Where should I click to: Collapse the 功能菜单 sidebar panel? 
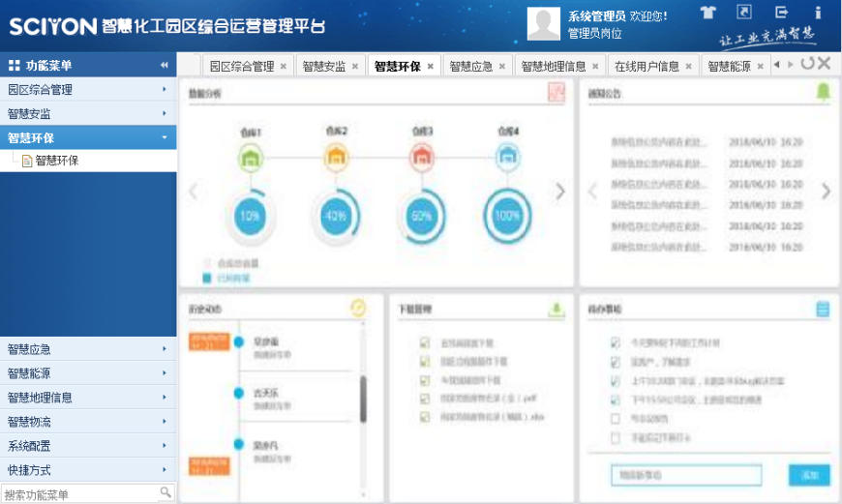(x=165, y=66)
